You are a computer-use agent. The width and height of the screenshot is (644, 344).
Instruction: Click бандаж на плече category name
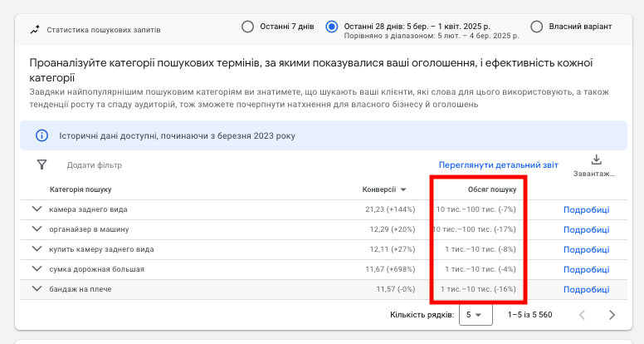80,289
